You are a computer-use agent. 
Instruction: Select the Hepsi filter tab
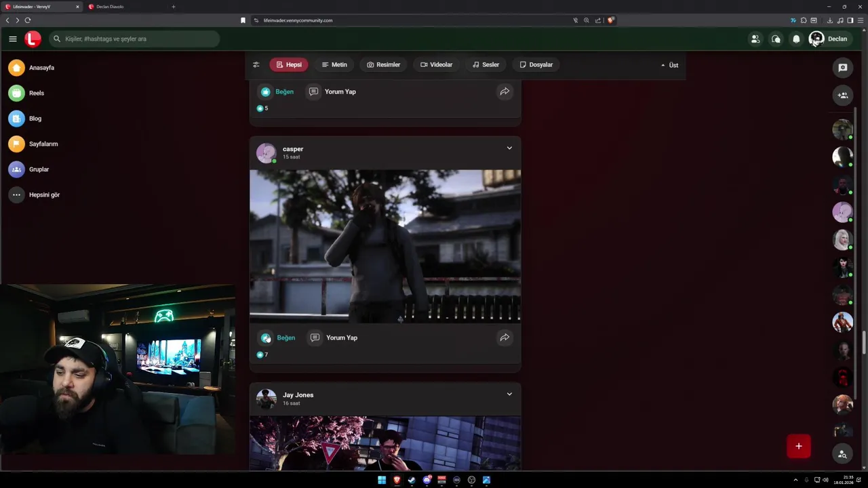[x=289, y=64]
